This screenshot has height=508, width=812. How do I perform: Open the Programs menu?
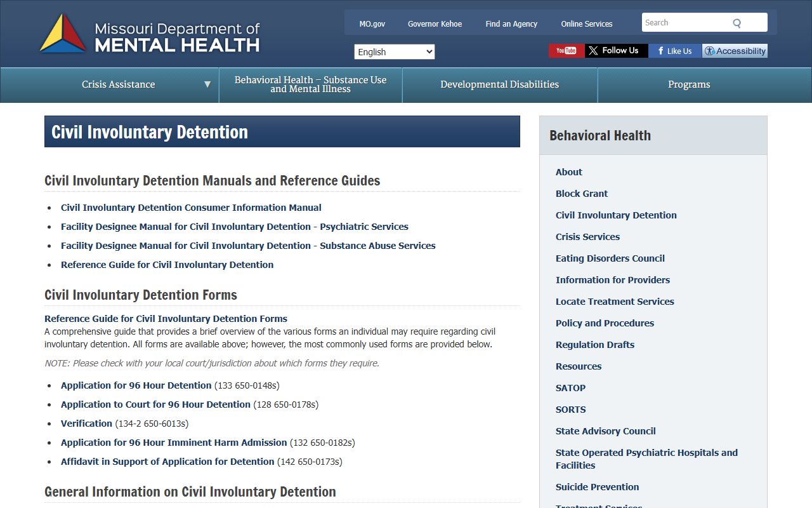[x=689, y=84]
